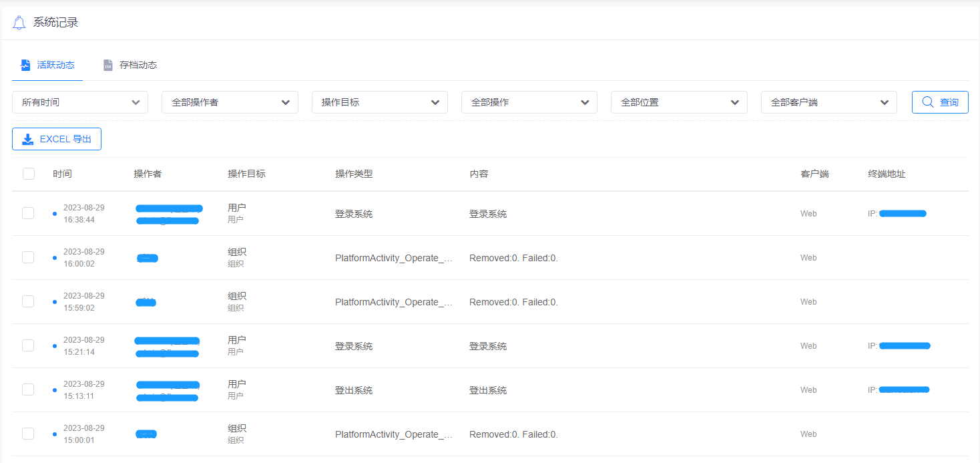Image resolution: width=980 pixels, height=463 pixels.
Task: Click the download icon in EXCEL 导出
Action: click(x=28, y=139)
